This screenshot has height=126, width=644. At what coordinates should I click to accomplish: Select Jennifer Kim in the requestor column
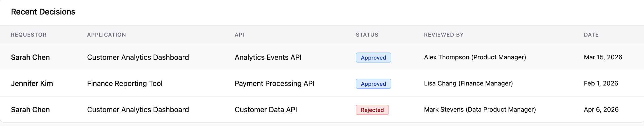pos(32,83)
